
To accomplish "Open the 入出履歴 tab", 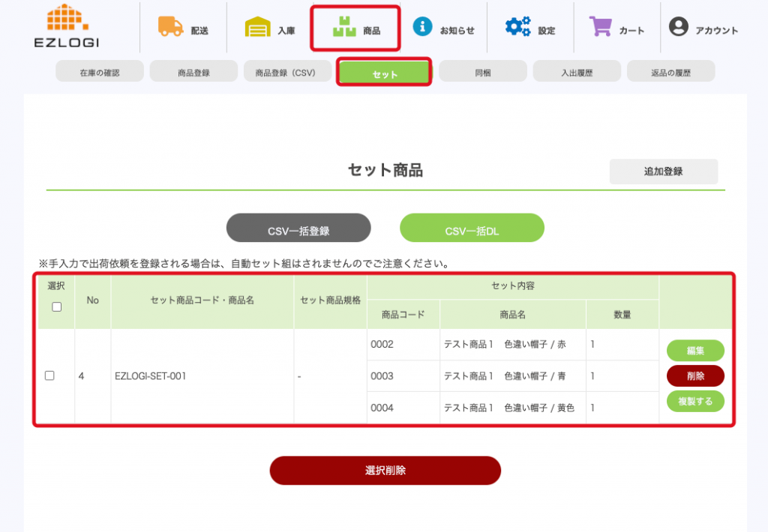I will pos(577,73).
